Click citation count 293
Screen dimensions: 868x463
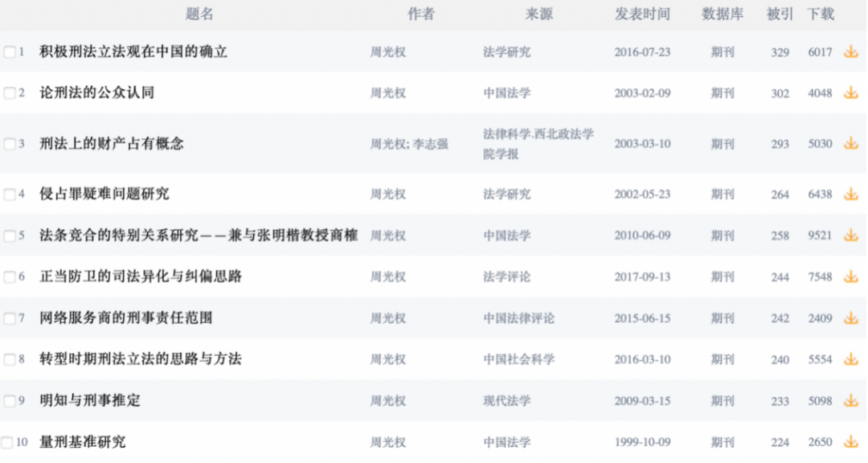point(780,144)
